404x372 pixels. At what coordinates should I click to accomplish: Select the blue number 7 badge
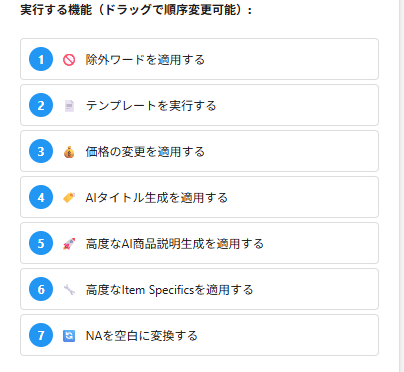coord(41,335)
